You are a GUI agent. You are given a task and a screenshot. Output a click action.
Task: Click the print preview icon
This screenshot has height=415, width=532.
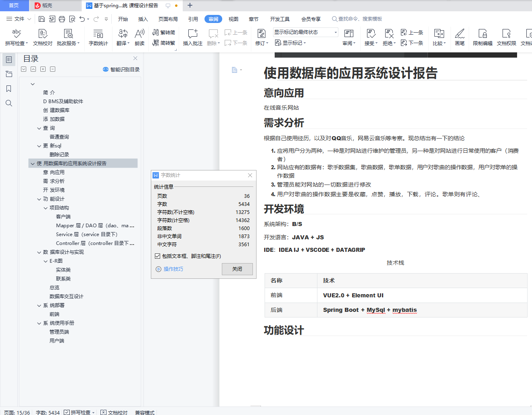point(72,19)
